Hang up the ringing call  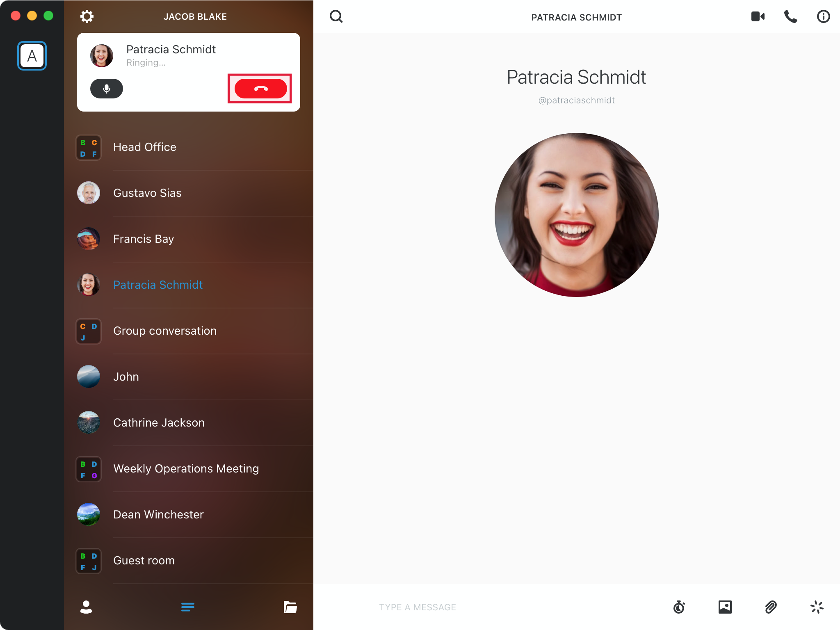tap(260, 89)
